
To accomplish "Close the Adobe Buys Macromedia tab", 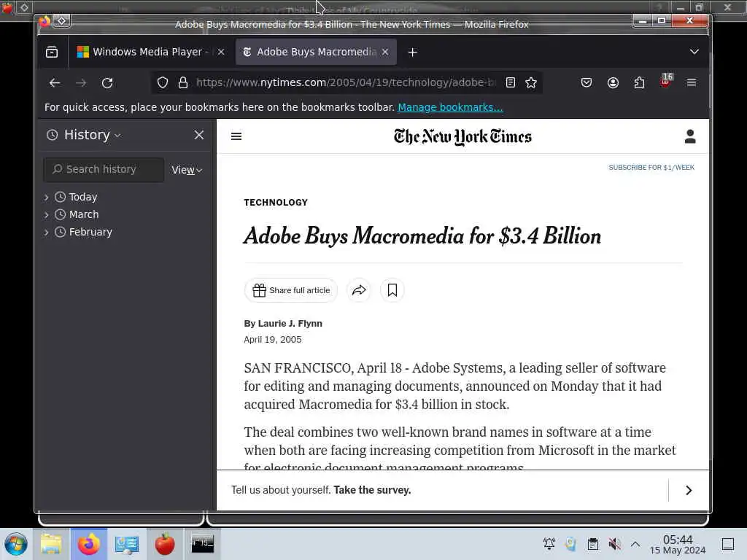I will (385, 52).
